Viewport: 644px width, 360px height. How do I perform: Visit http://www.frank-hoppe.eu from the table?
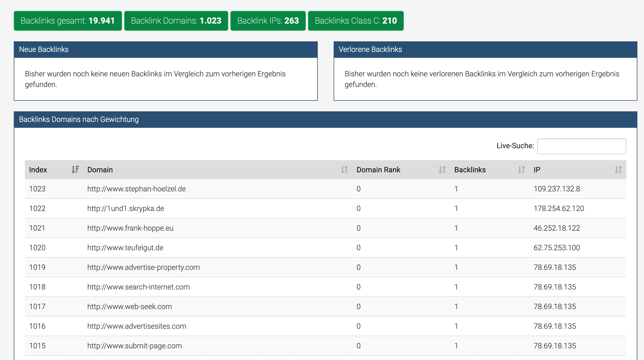[x=130, y=228]
